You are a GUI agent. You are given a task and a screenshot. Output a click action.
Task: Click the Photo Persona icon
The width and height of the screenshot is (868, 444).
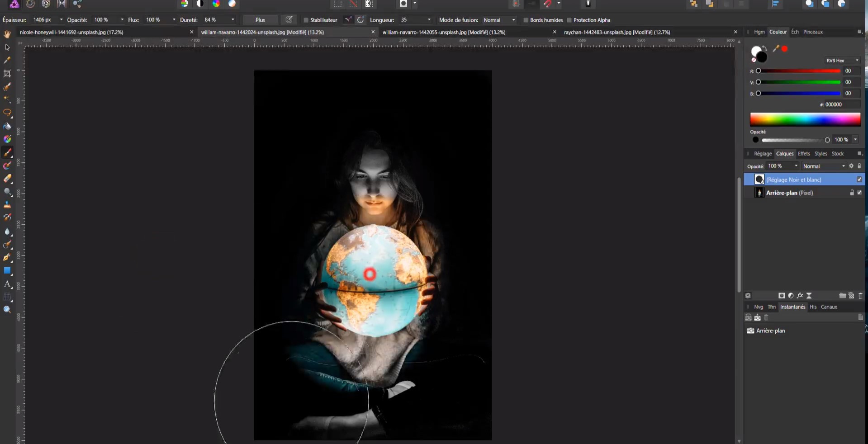(14, 4)
